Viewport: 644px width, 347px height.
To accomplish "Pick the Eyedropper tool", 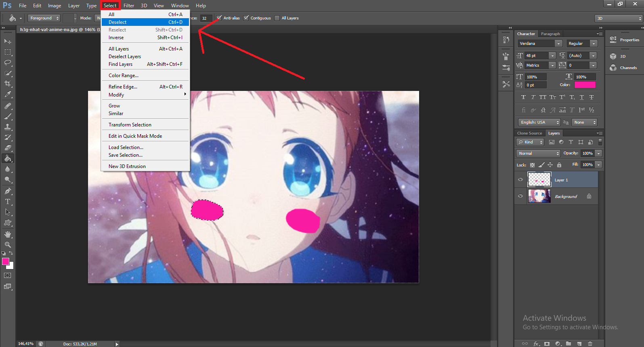I will point(8,95).
